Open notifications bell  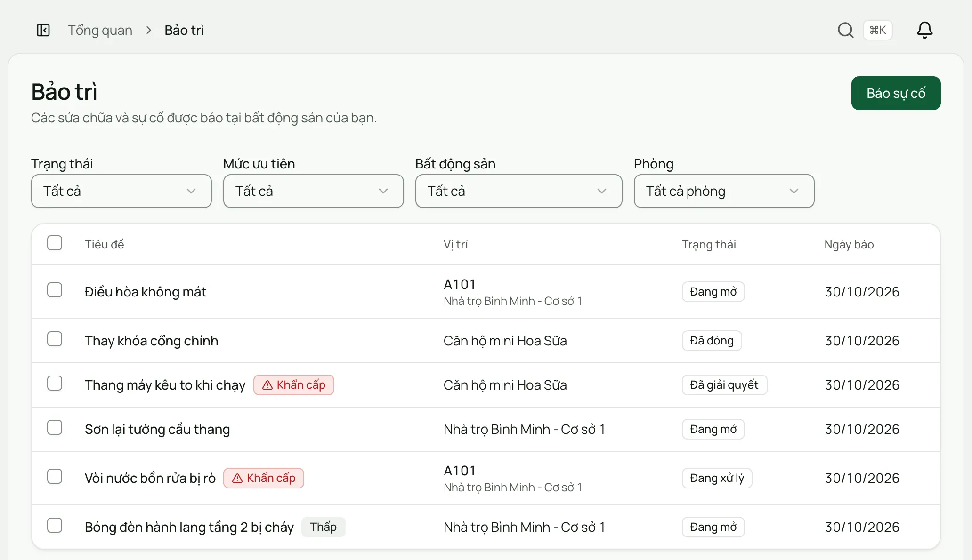(x=924, y=30)
